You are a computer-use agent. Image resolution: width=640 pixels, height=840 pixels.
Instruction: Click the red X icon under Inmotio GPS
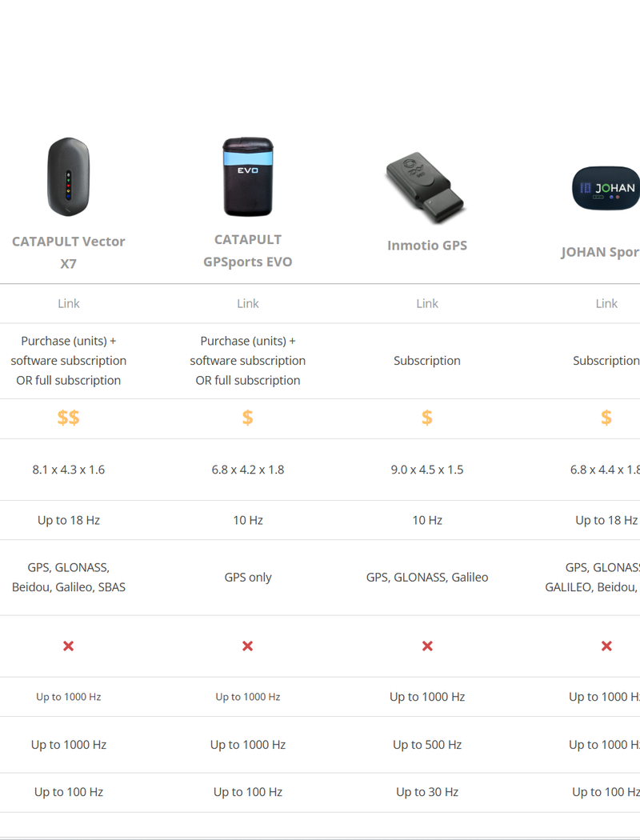pyautogui.click(x=427, y=646)
